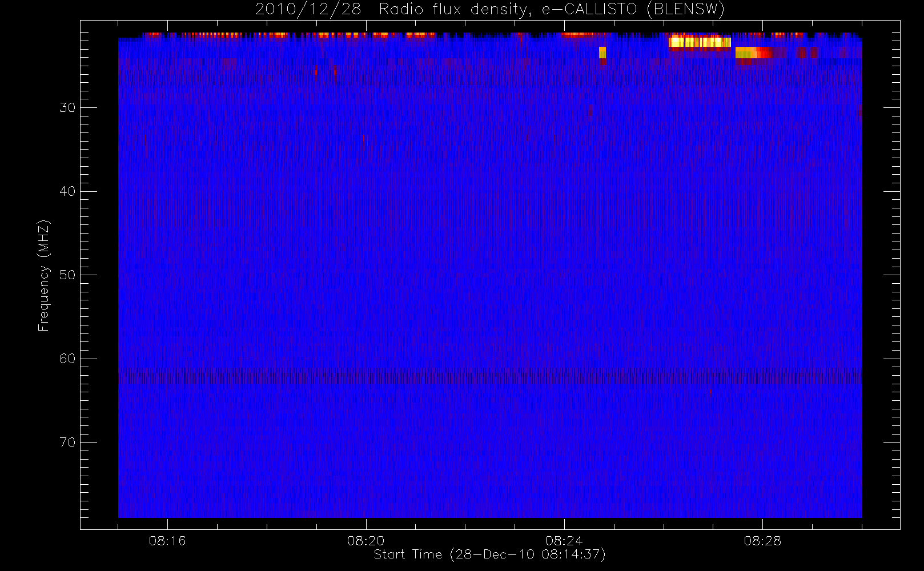Click the 40 MHz frequency tick label

pos(67,191)
